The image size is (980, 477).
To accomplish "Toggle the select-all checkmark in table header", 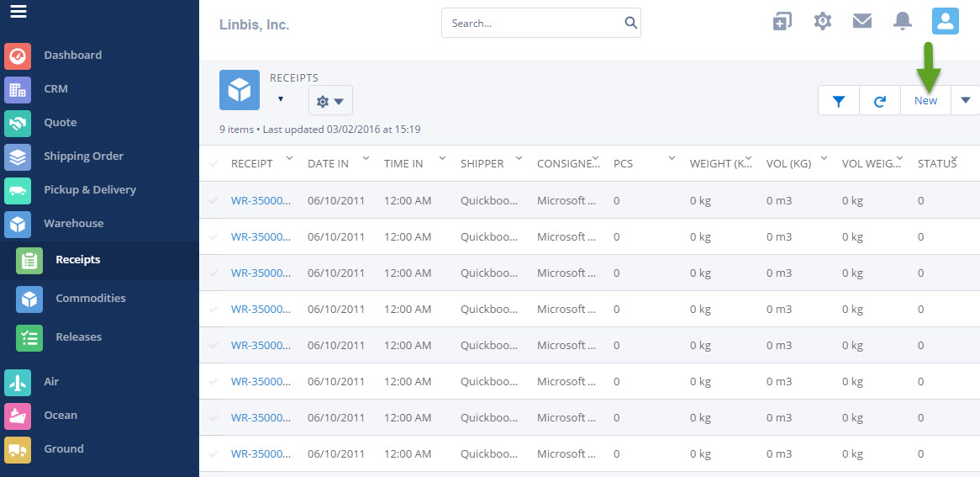I will coord(213,163).
